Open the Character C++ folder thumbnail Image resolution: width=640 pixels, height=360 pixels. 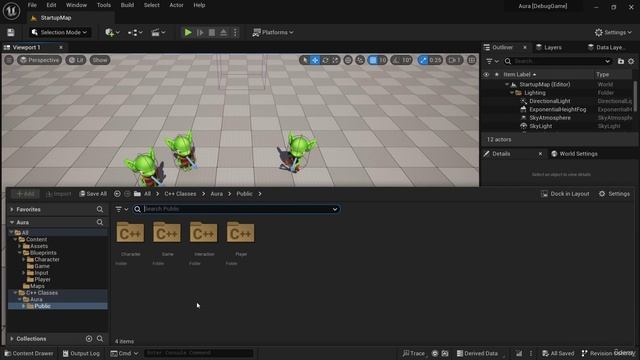[x=130, y=233]
